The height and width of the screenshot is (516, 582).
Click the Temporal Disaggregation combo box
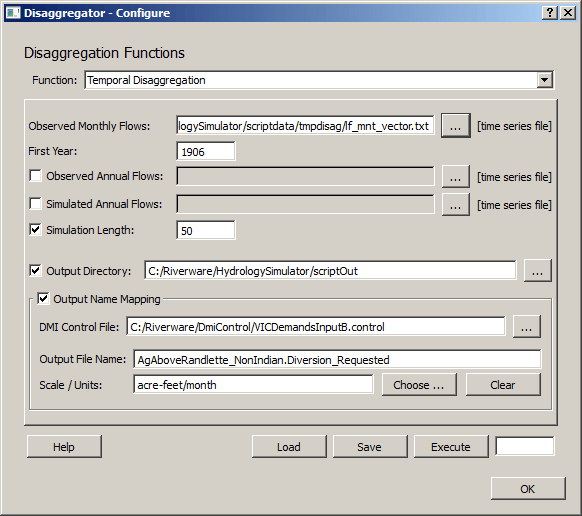point(319,80)
